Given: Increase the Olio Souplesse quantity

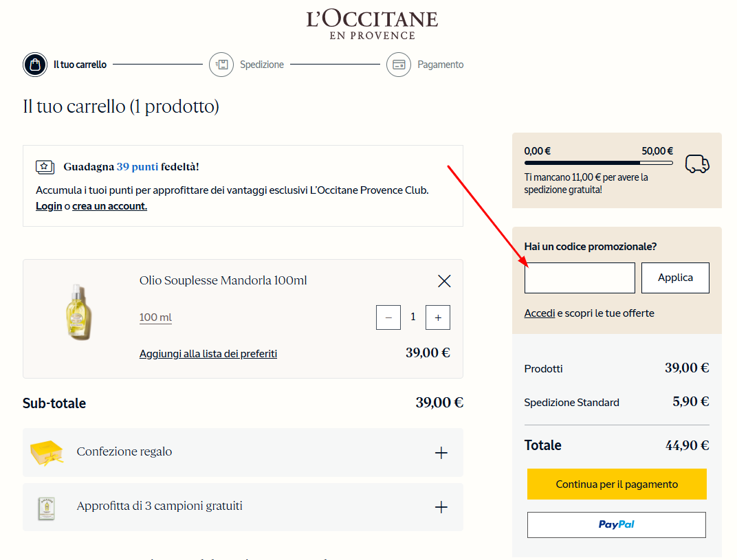Looking at the screenshot, I should pyautogui.click(x=438, y=317).
